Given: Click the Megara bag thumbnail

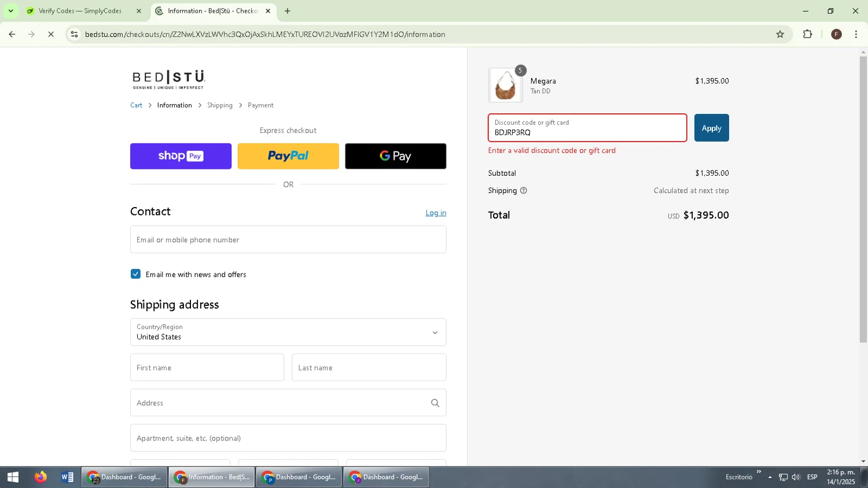Looking at the screenshot, I should (x=506, y=86).
